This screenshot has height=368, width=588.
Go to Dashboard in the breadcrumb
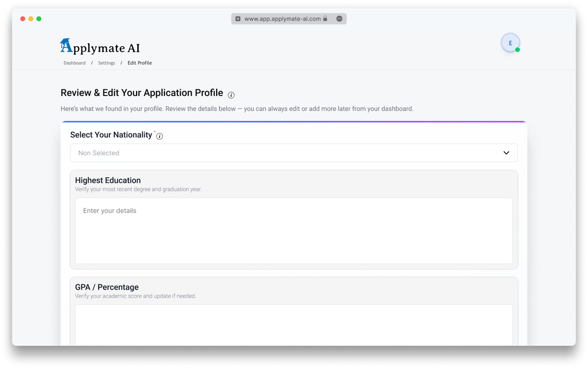pos(75,63)
